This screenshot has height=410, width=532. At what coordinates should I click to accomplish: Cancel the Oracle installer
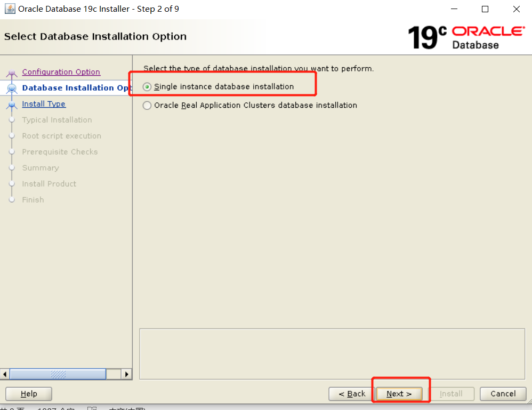pos(503,393)
